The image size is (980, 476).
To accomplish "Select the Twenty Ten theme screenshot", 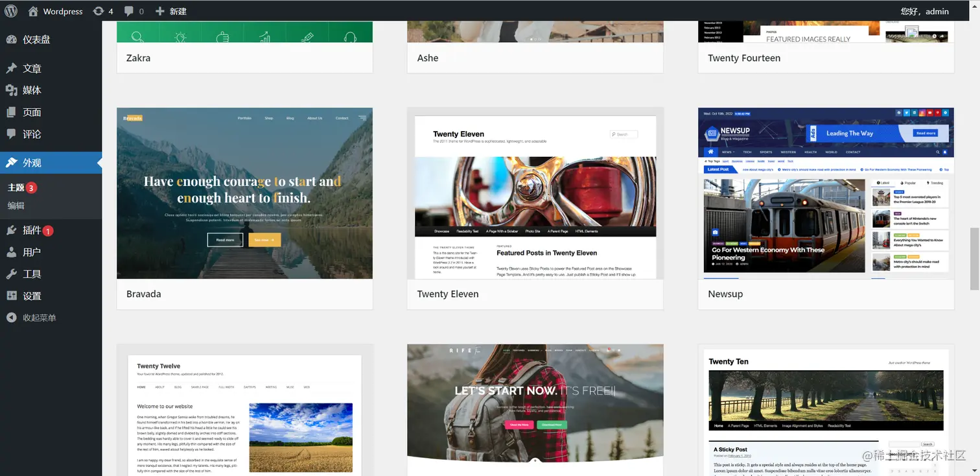I will (826, 410).
